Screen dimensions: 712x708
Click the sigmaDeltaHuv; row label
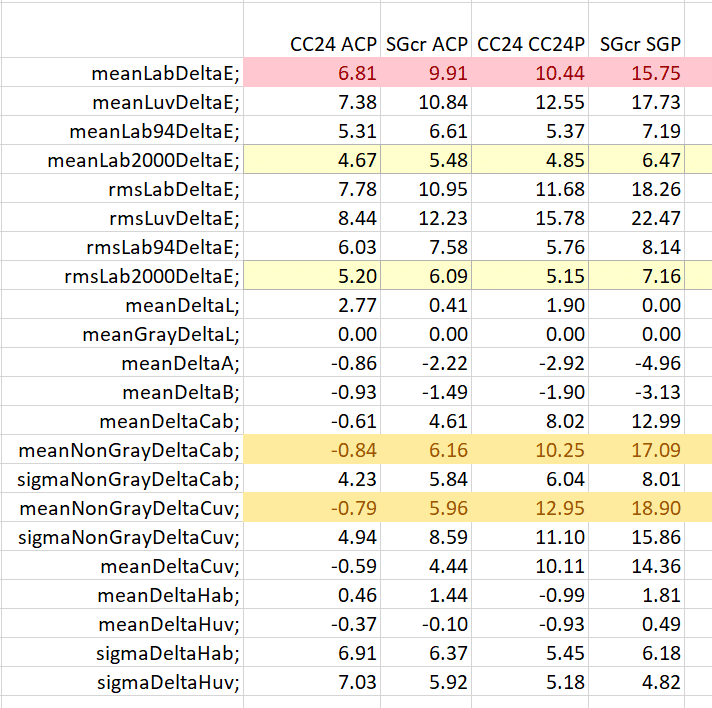tap(122, 682)
